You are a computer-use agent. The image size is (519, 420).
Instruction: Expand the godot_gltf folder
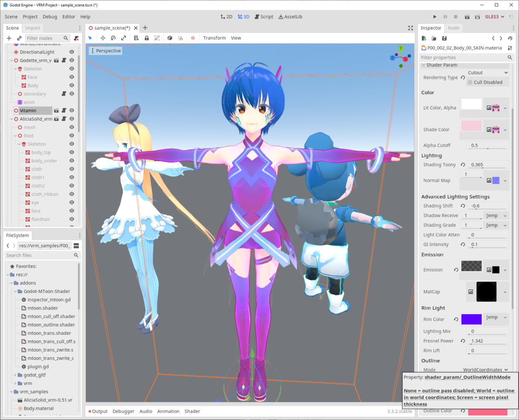click(16, 375)
